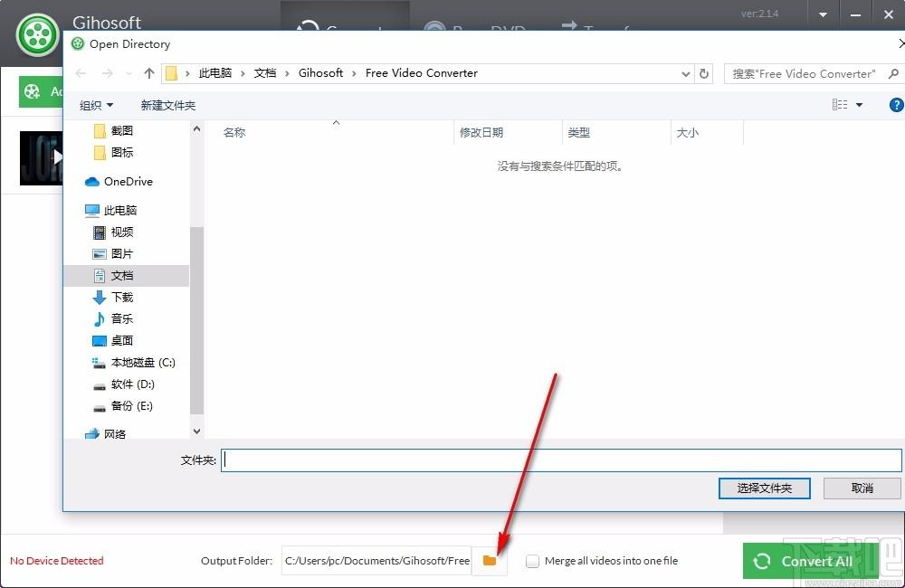Click 此电脑 in the breadcrumb path

pos(214,73)
